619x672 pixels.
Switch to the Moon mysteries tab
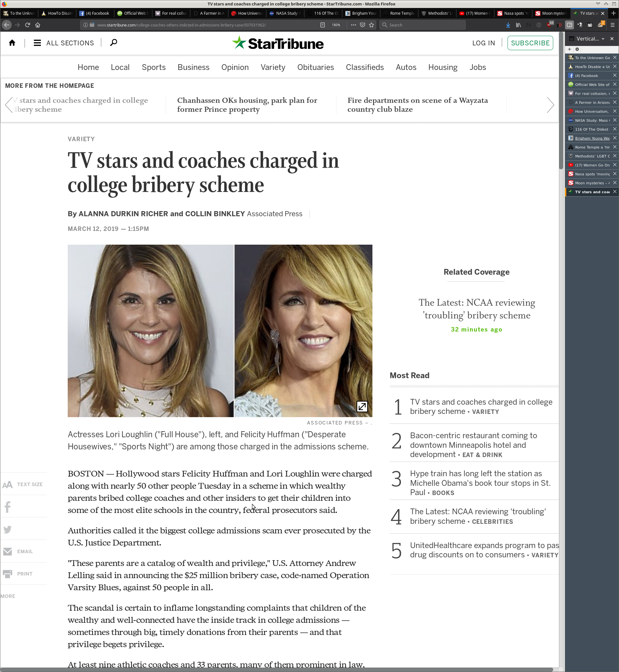coord(551,13)
